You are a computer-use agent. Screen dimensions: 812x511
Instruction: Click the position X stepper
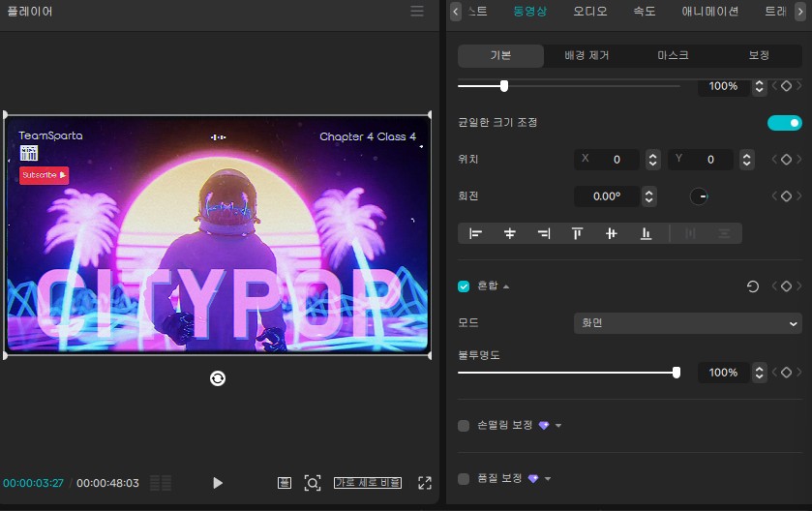tap(652, 160)
